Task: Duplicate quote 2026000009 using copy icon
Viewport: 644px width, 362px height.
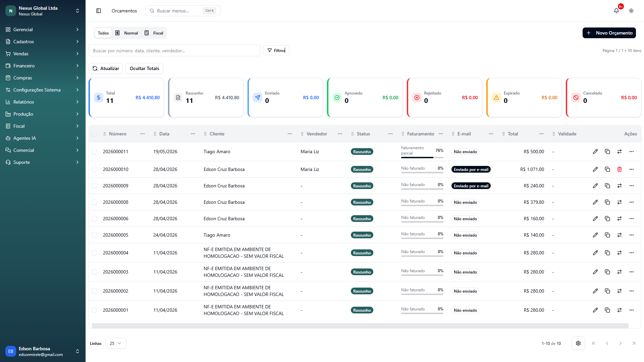Action: click(607, 186)
